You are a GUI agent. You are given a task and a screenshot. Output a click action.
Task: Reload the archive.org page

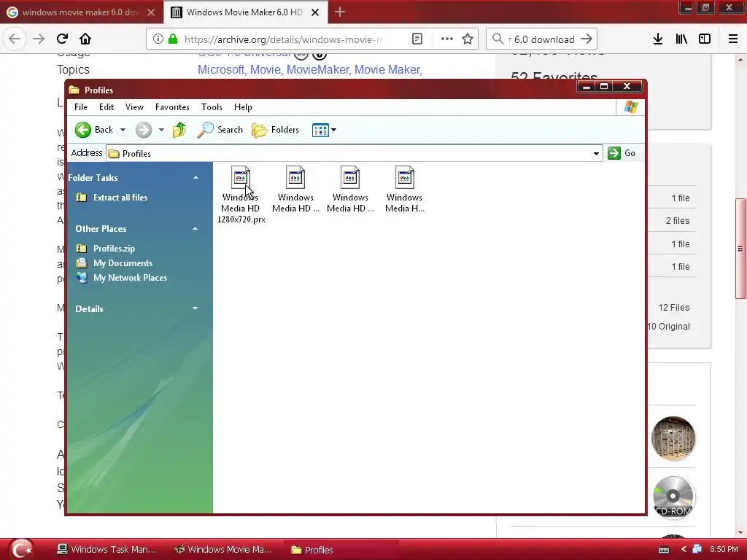click(62, 39)
